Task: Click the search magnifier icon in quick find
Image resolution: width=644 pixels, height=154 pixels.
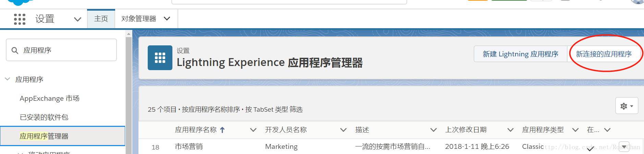Action: [15, 51]
